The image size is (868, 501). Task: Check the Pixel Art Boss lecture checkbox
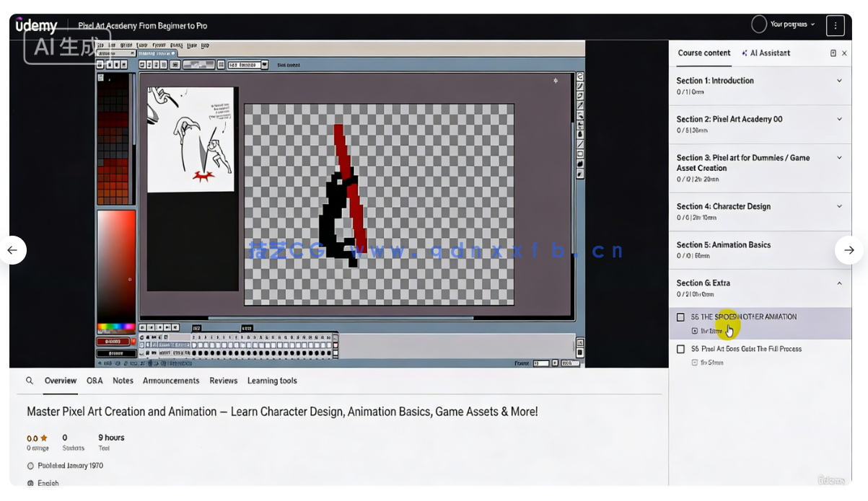[680, 349]
